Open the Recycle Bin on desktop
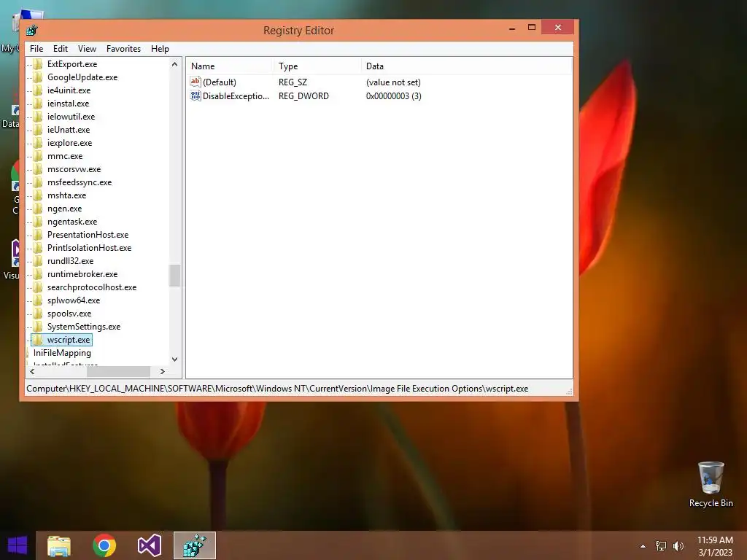 [x=711, y=484]
